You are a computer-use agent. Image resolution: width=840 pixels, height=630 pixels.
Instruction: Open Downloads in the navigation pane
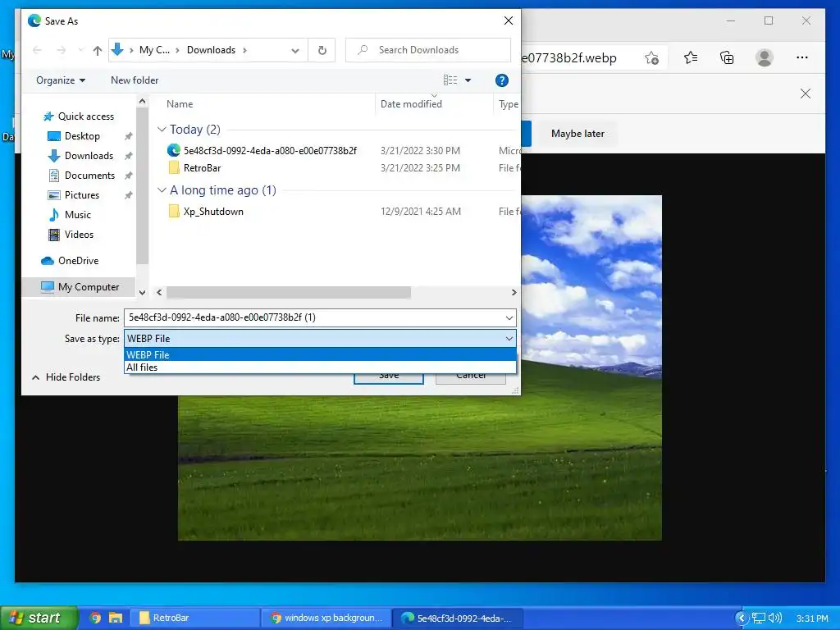click(x=89, y=156)
